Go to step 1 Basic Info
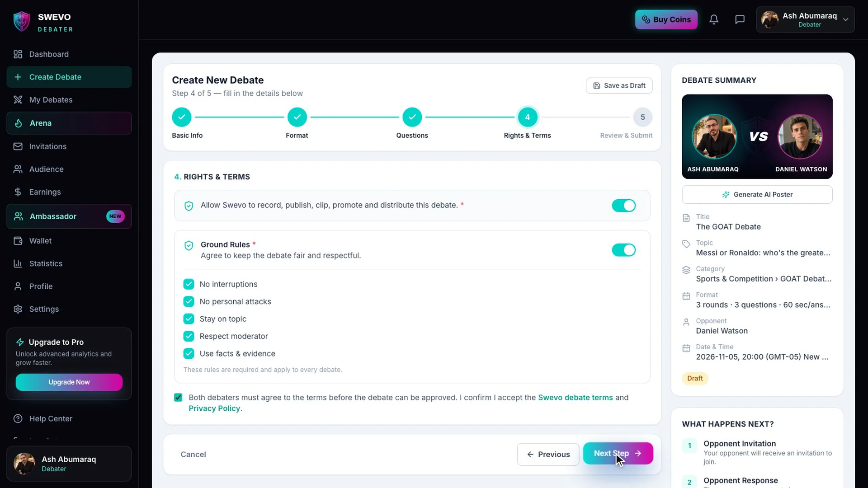The width and height of the screenshot is (868, 488). click(x=181, y=117)
